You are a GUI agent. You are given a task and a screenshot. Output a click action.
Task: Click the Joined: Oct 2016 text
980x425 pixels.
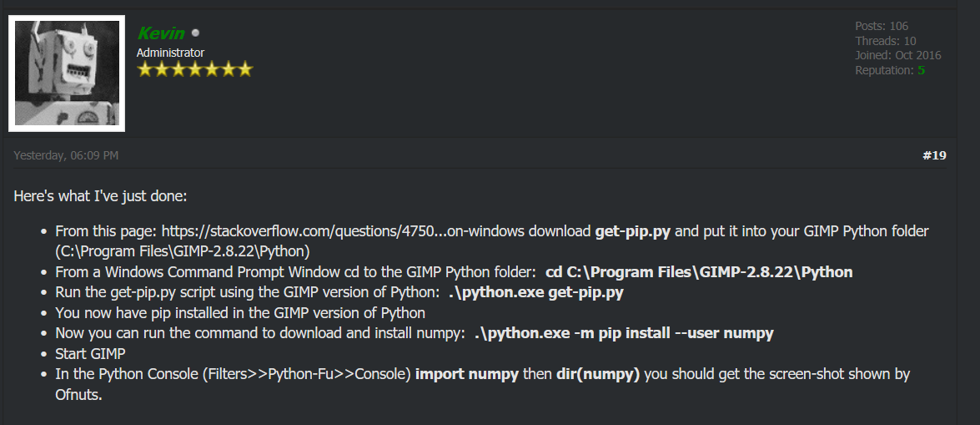tap(898, 55)
